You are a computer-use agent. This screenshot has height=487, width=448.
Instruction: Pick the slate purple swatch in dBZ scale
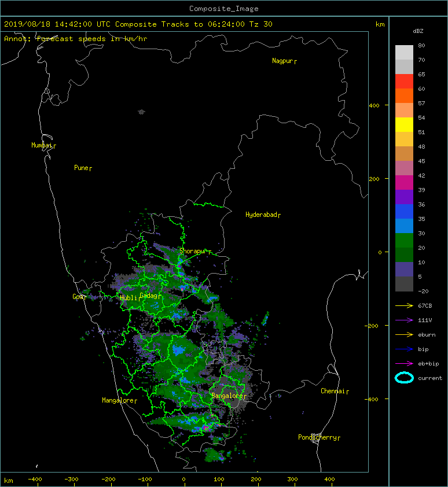pyautogui.click(x=404, y=270)
